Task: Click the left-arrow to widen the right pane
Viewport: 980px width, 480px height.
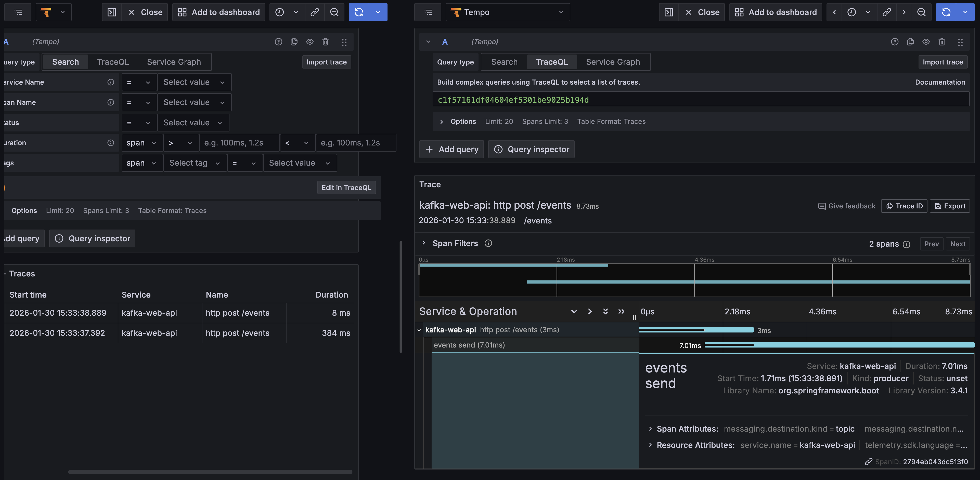Action: click(834, 12)
